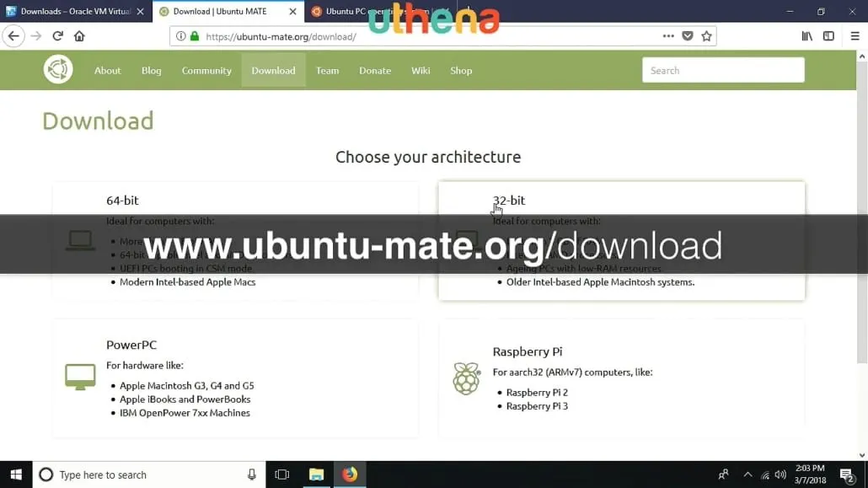Open the About nav item
This screenshot has height=488, width=868.
[x=107, y=70]
